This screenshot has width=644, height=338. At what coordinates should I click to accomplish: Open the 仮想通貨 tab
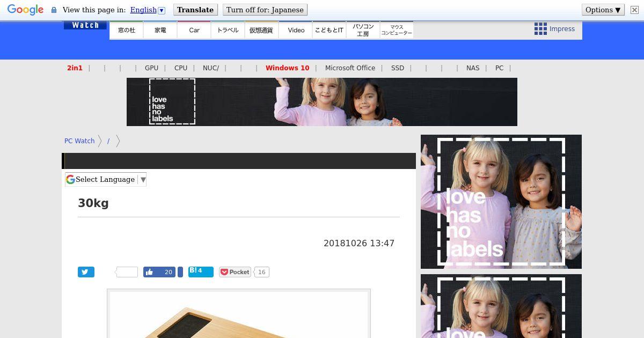click(261, 30)
